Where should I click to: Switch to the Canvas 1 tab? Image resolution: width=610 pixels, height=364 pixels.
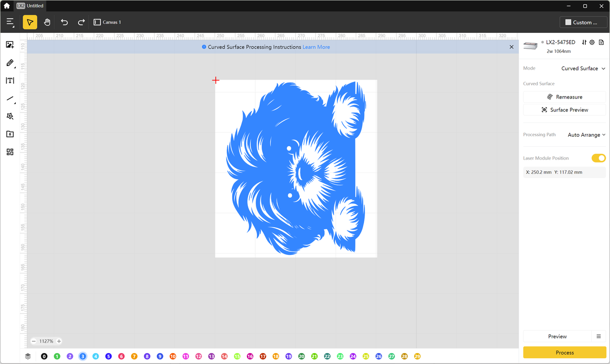pos(108,22)
